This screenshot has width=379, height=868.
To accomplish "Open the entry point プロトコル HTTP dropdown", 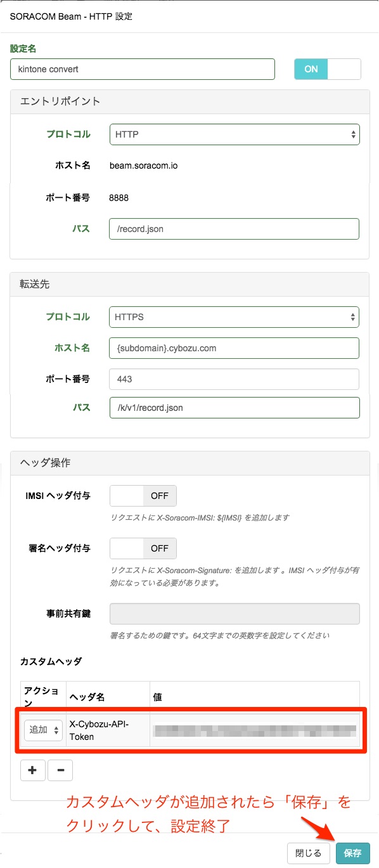I will point(234,134).
